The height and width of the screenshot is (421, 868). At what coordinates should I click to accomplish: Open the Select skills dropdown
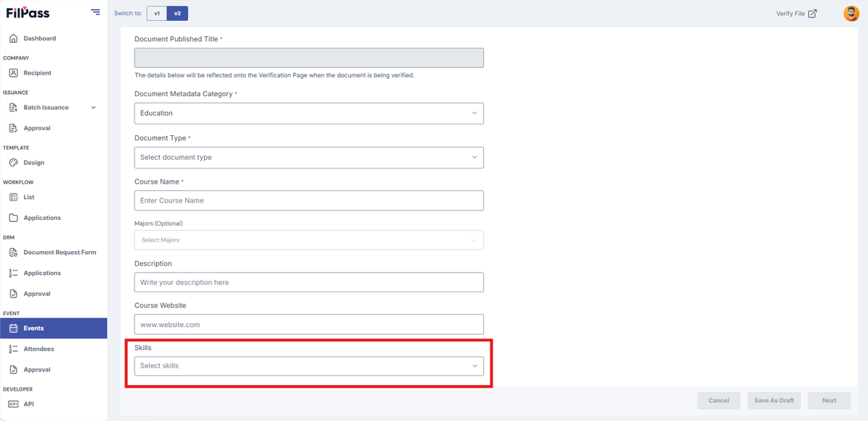(x=309, y=366)
